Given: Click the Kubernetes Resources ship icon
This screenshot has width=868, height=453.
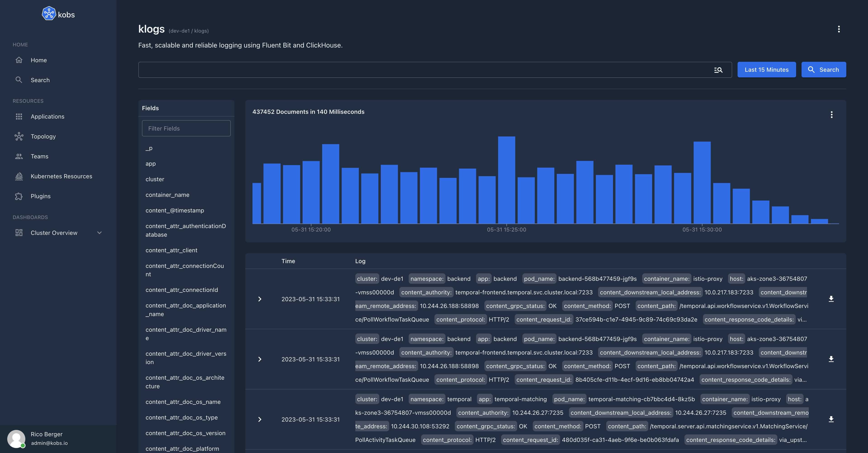Looking at the screenshot, I should click(x=19, y=176).
